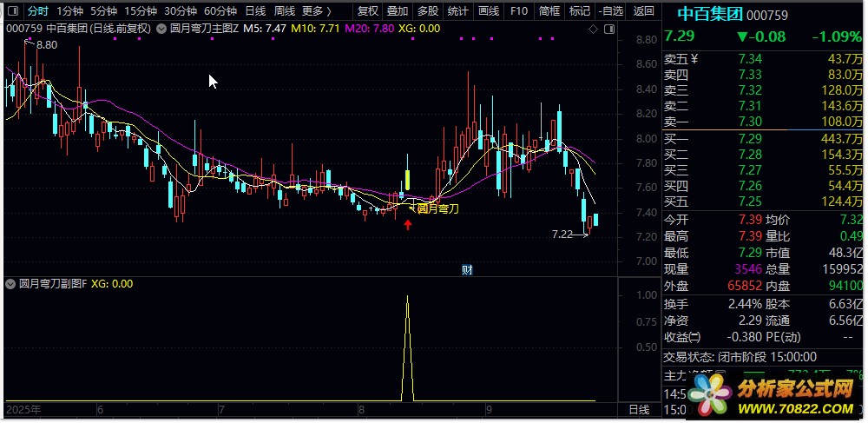
Task: Click the 买五 price 7.25
Action: tap(750, 201)
